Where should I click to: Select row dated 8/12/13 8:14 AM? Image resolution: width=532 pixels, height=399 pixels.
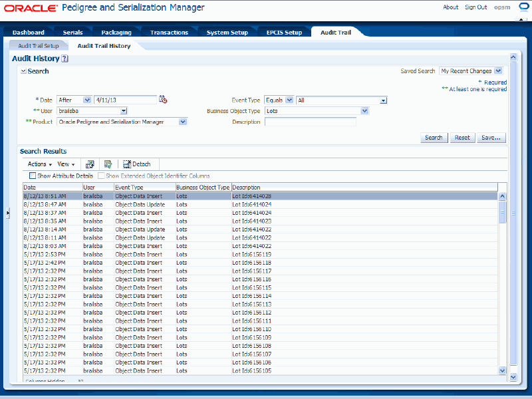click(260, 229)
